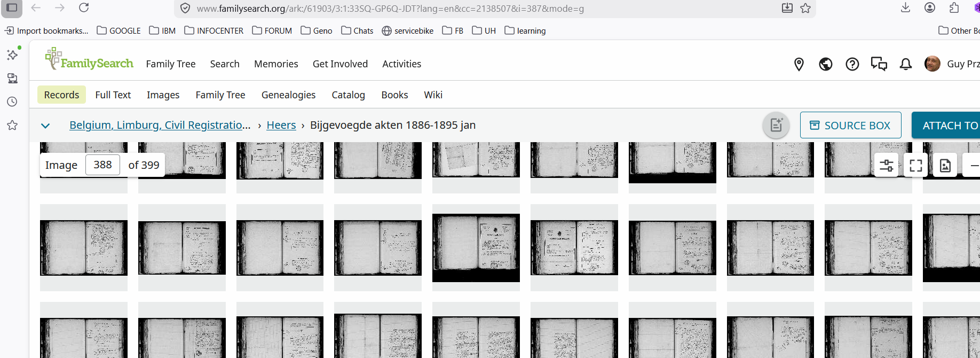The height and width of the screenshot is (358, 980).
Task: Open the Heers breadcrumb link
Action: tap(281, 125)
